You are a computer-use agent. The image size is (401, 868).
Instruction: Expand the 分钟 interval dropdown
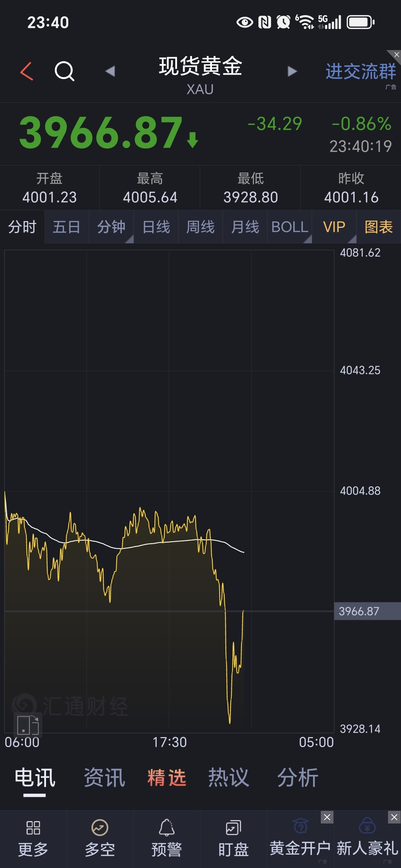[111, 227]
